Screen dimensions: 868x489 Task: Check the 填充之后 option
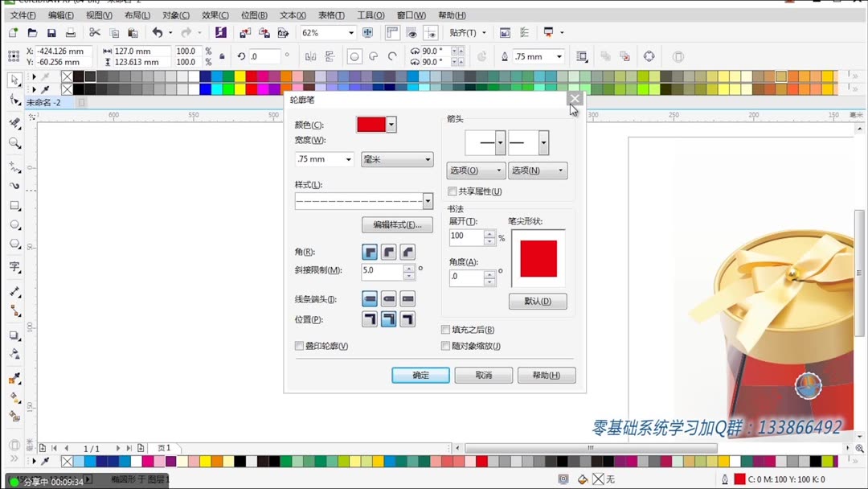[446, 329]
